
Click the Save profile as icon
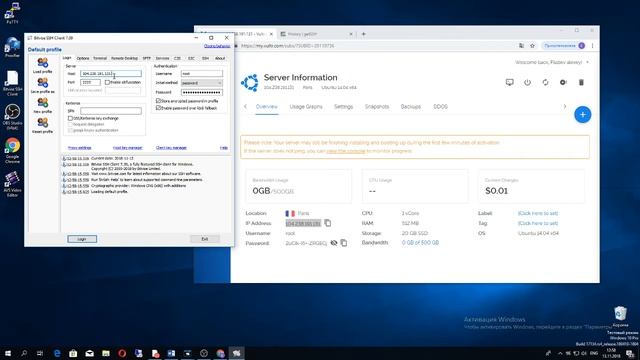point(42,83)
